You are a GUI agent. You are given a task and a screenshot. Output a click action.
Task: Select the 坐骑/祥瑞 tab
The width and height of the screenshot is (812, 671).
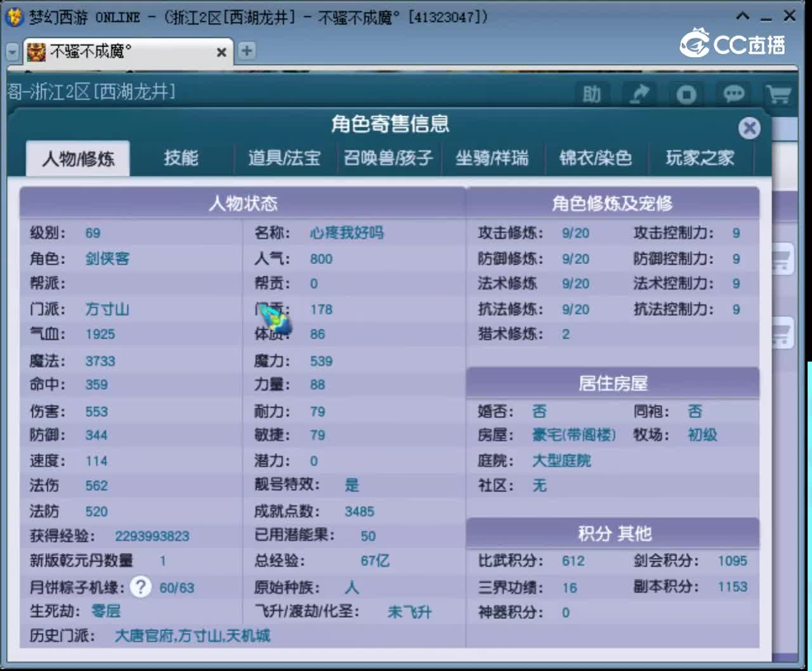492,158
